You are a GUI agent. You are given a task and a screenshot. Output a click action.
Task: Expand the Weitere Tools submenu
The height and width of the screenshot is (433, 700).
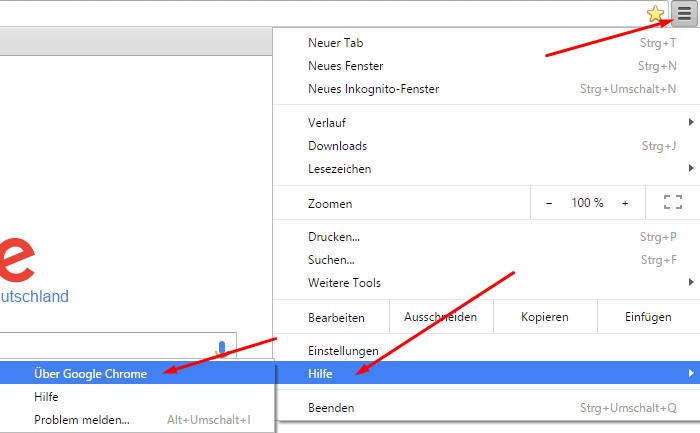pyautogui.click(x=487, y=283)
